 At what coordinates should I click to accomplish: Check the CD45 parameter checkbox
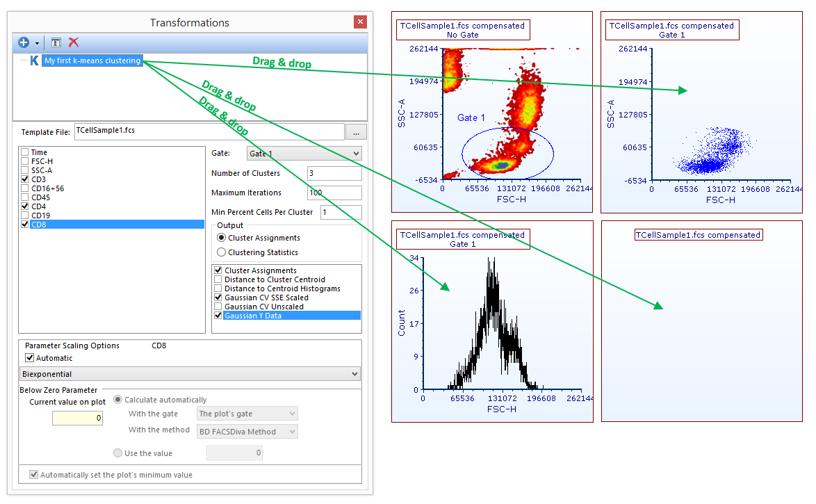tap(26, 197)
